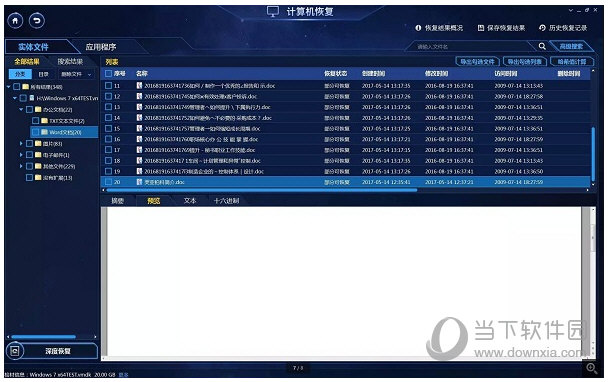
Task: Collapse the H:\Windows 7 x64TEST node
Action: [15, 98]
